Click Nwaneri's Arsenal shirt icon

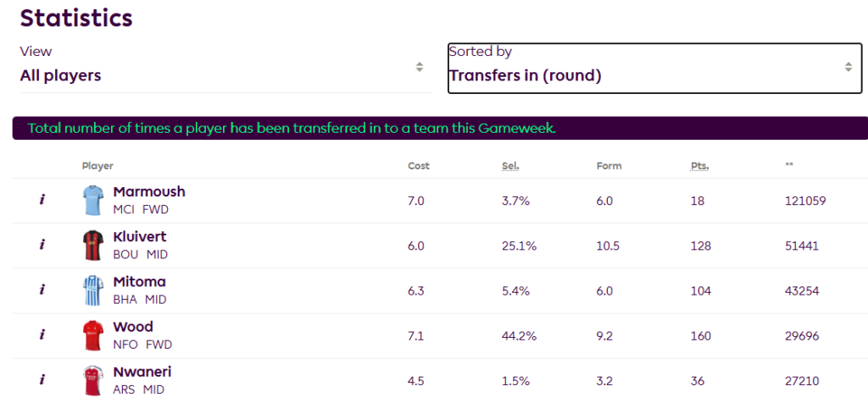point(92,380)
